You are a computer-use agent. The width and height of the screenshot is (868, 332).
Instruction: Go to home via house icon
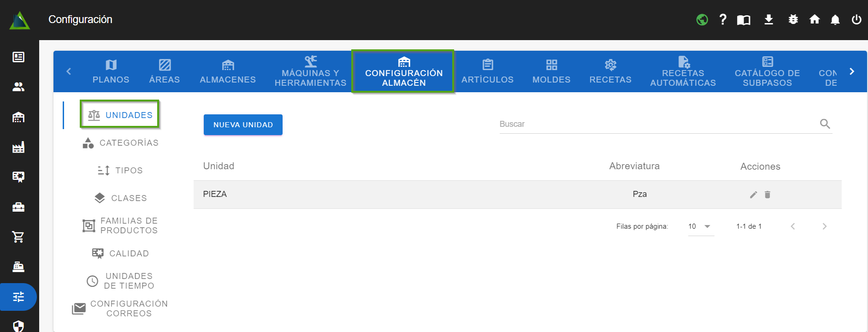click(x=814, y=19)
